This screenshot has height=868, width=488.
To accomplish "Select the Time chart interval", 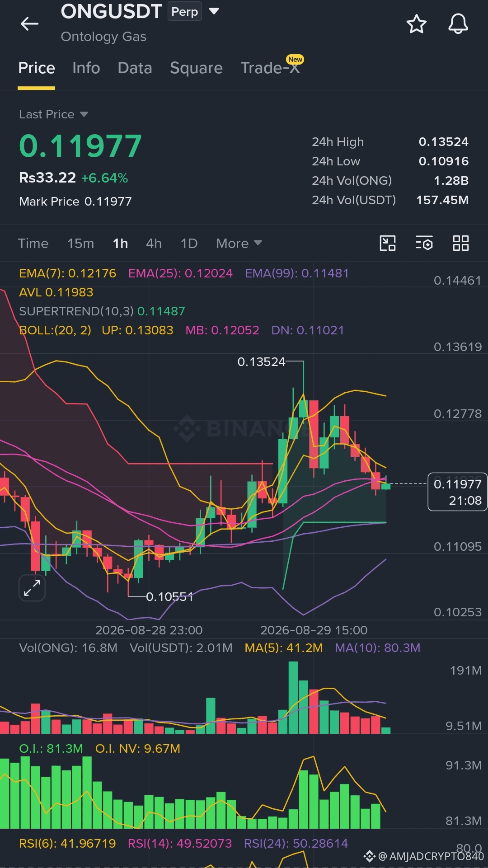I will (33, 244).
